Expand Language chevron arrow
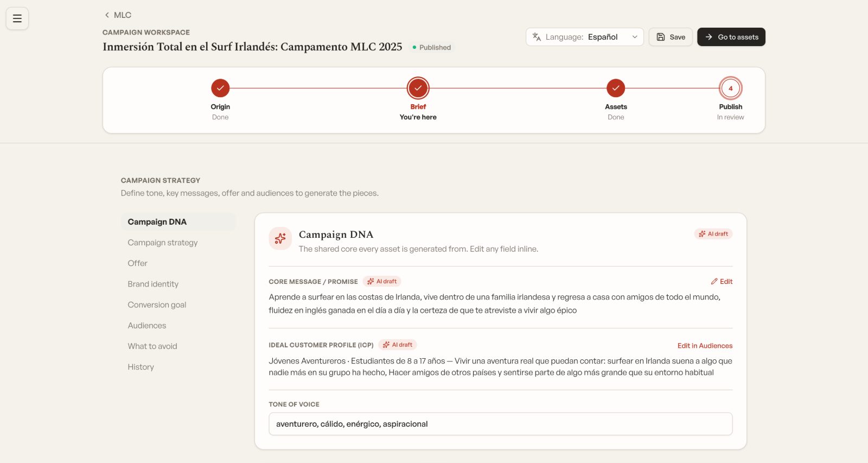This screenshot has width=868, height=463. 634,37
